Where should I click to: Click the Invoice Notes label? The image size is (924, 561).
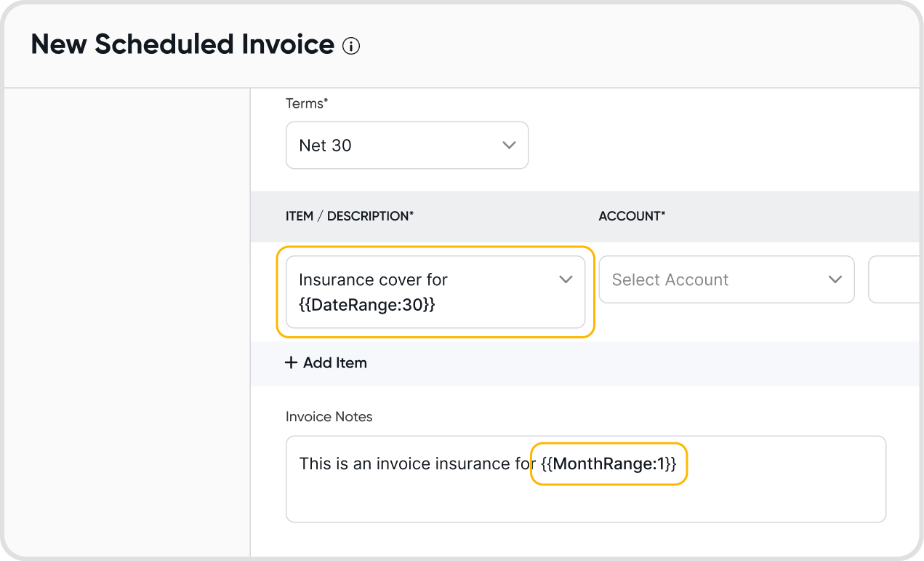[329, 417]
